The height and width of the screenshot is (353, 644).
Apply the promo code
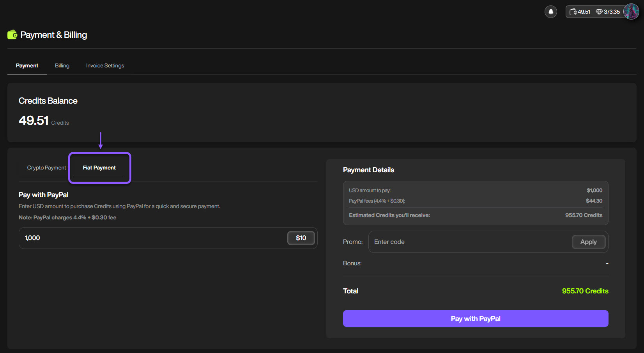[x=588, y=242]
